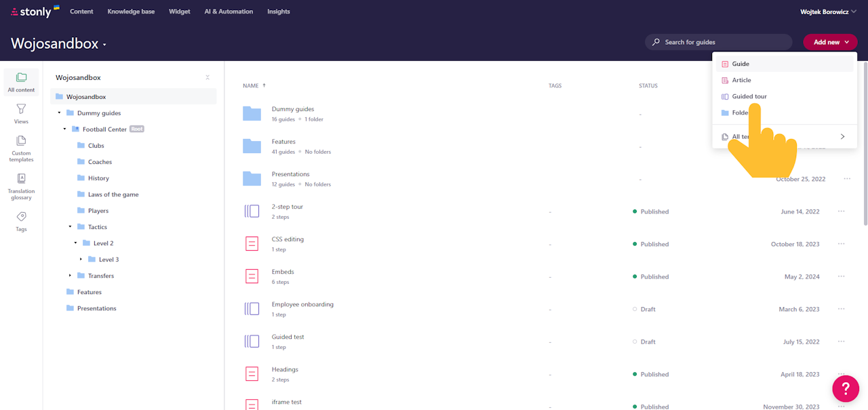Screen dimensions: 868x410
Task: Click the guided tour icon beside 2-step tour
Action: [252, 211]
